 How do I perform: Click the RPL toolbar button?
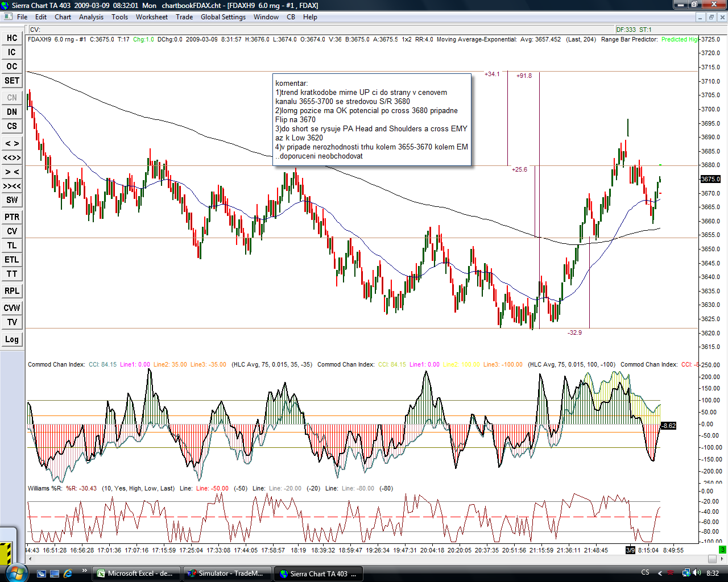click(x=12, y=291)
